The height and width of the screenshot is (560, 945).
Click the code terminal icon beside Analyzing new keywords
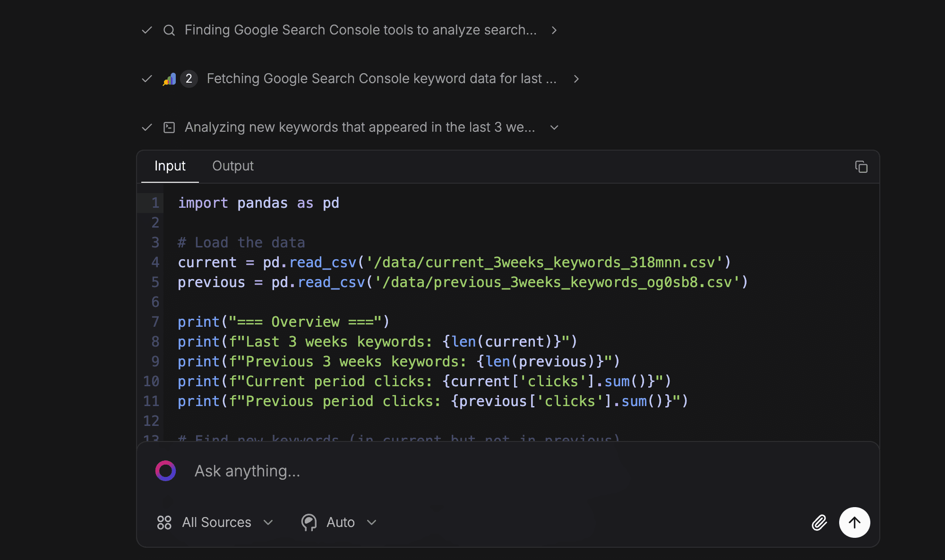169,127
